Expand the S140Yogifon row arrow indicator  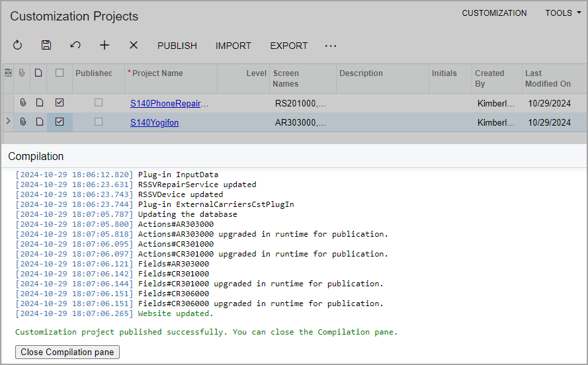point(8,122)
